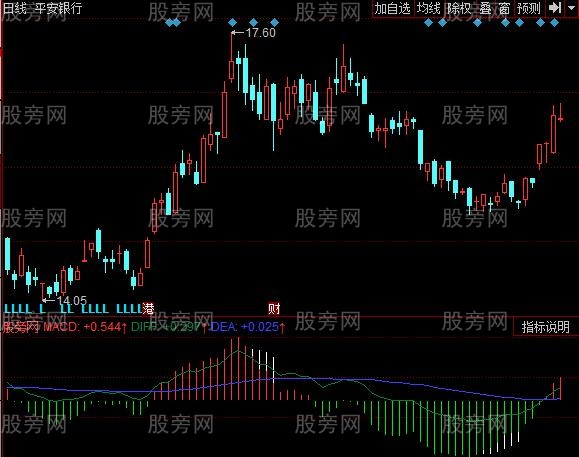The height and width of the screenshot is (457, 579).
Task: Toggle the 均线 moving average lines
Action: (429, 8)
